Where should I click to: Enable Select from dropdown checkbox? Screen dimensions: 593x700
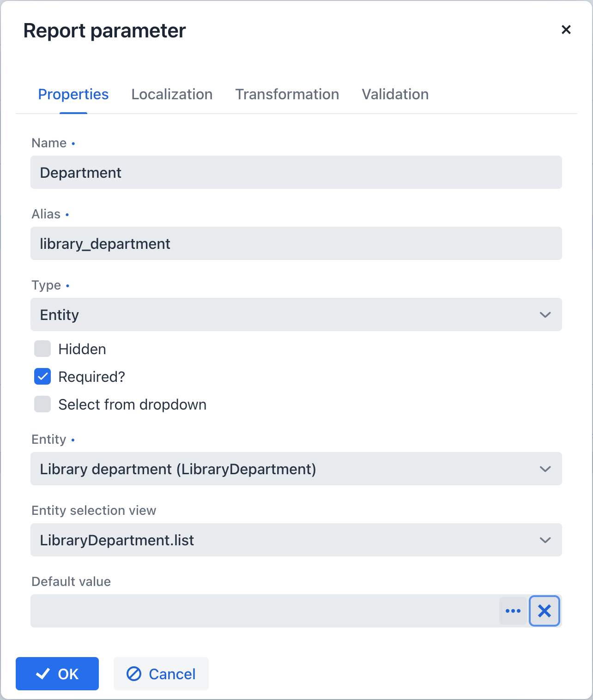(x=42, y=404)
